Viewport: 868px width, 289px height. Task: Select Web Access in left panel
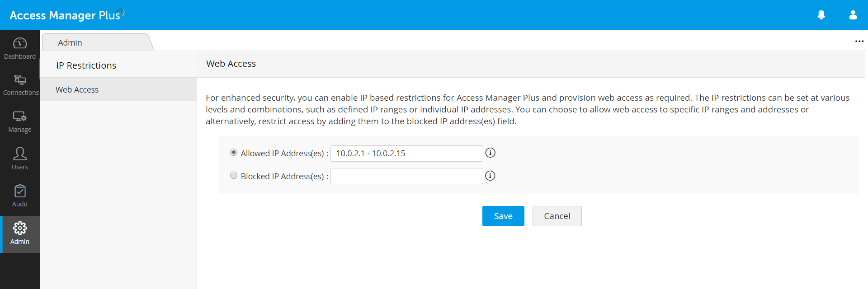(x=77, y=89)
